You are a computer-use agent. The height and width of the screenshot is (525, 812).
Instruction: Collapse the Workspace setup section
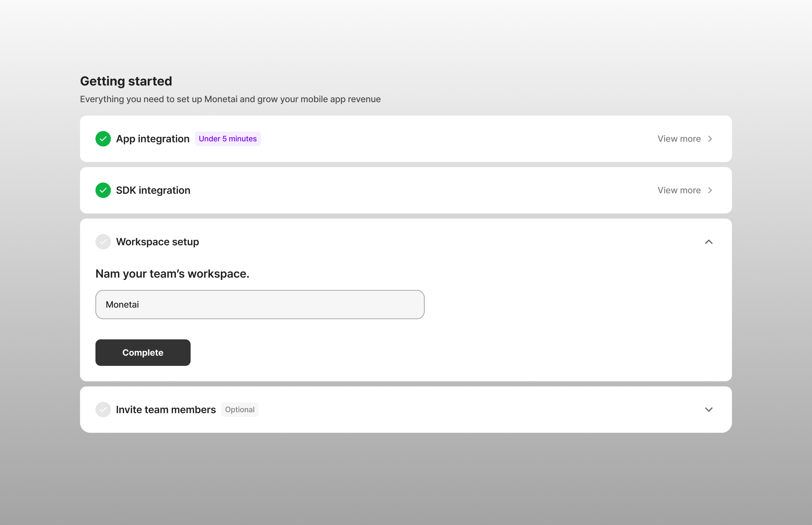coord(708,242)
